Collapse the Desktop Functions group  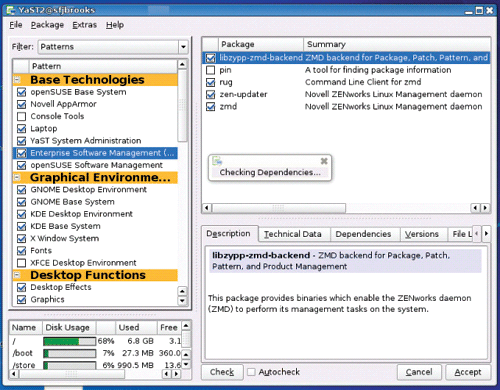[17, 275]
